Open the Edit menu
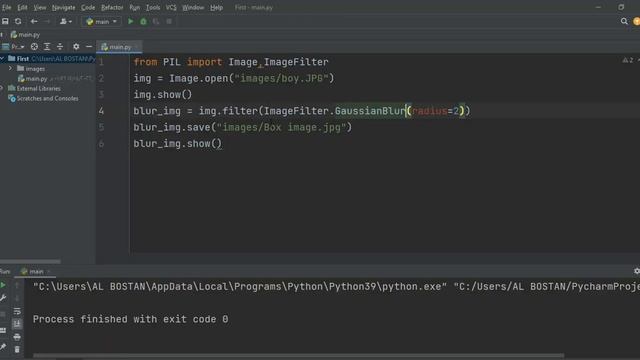Screen dimensions: 640x360 pos(22,7)
